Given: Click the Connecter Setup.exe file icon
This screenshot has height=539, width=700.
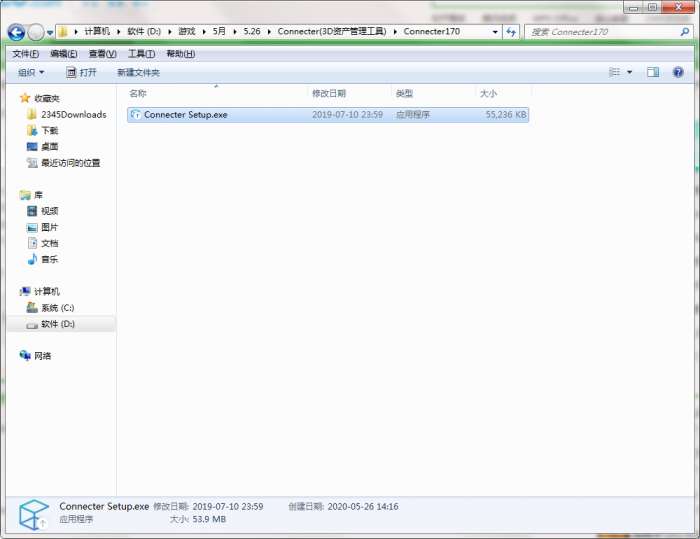Looking at the screenshot, I should (x=135, y=115).
